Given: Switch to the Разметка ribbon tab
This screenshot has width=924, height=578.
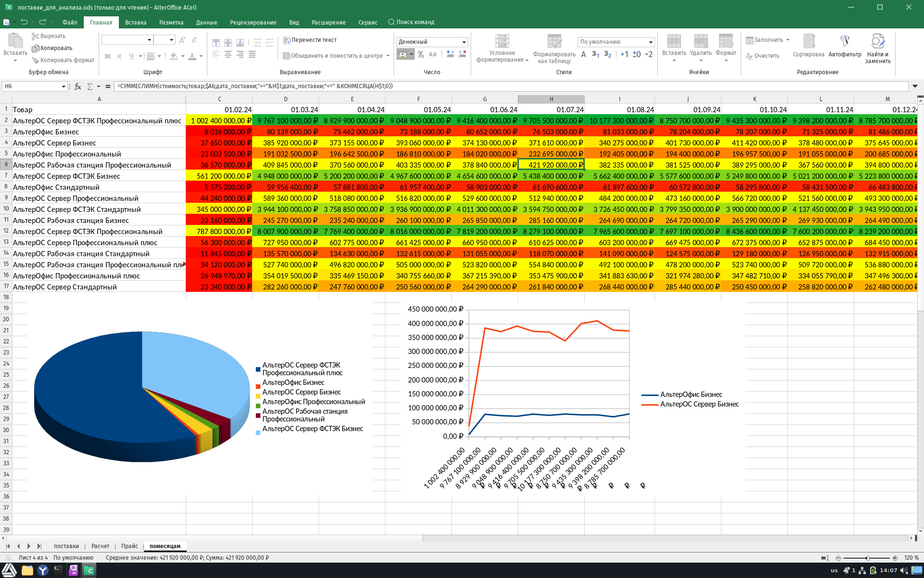Looking at the screenshot, I should click(x=171, y=23).
